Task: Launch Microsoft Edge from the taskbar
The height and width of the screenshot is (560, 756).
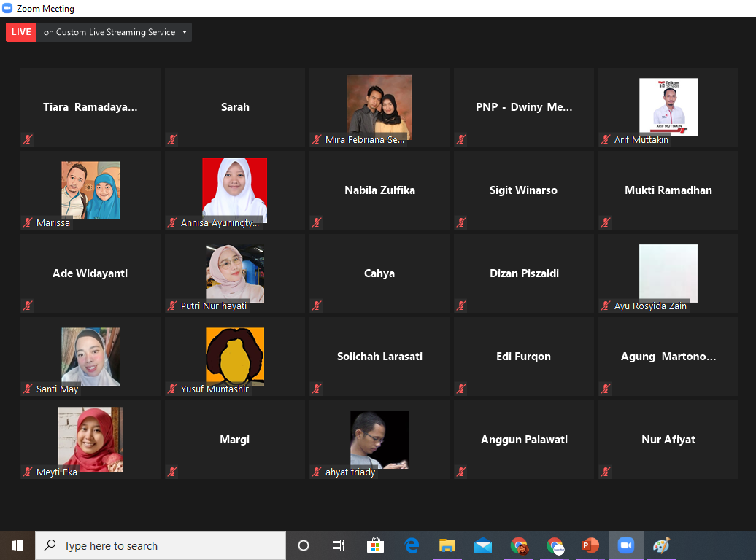Action: click(412, 545)
